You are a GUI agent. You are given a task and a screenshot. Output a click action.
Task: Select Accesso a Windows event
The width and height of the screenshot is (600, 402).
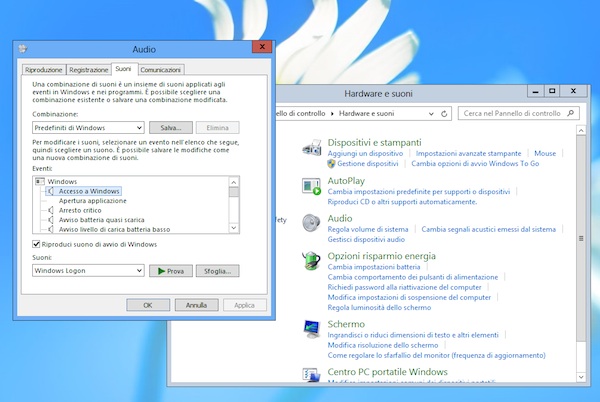click(x=89, y=191)
